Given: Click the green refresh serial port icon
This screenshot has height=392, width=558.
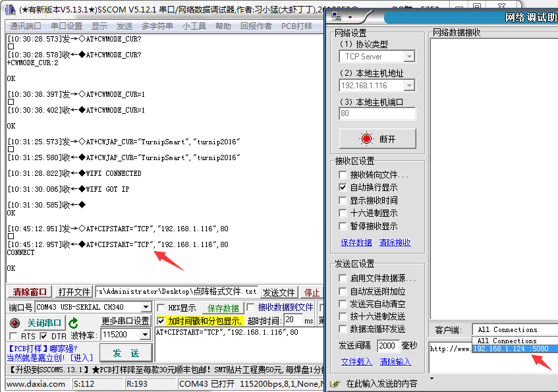Looking at the screenshot, I should [73, 323].
